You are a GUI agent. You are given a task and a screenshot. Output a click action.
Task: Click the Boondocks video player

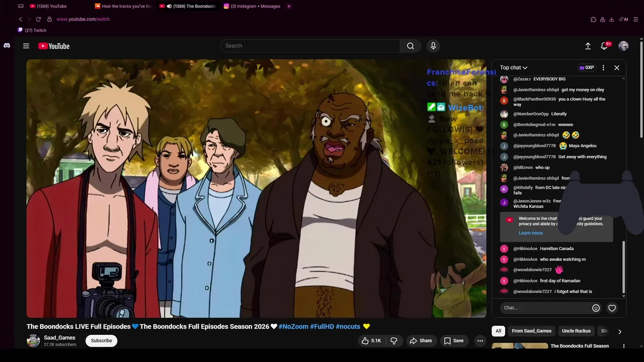pos(256,189)
